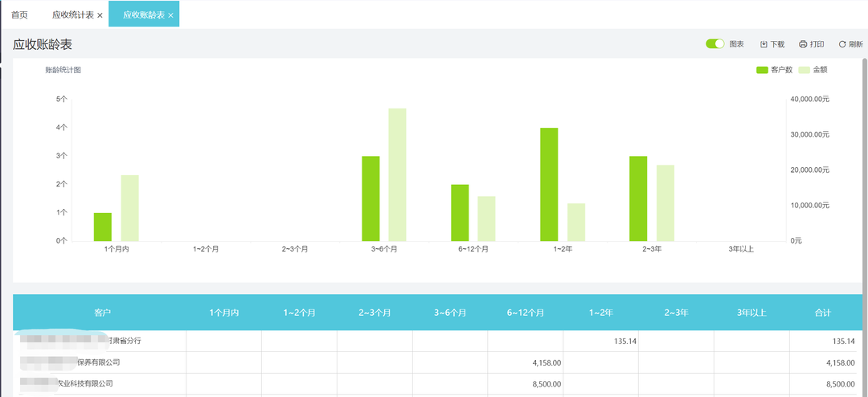Click the 下载 button label
The width and height of the screenshot is (868, 397).
coord(777,44)
